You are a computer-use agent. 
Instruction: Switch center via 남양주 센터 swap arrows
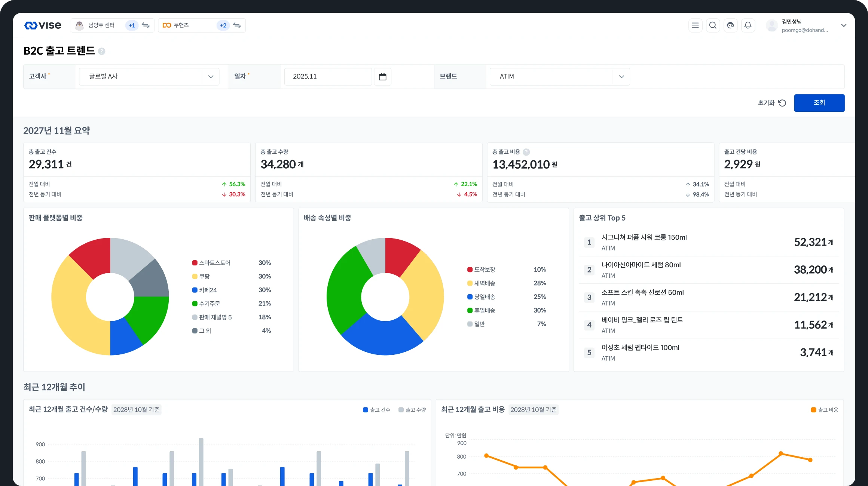pos(146,25)
